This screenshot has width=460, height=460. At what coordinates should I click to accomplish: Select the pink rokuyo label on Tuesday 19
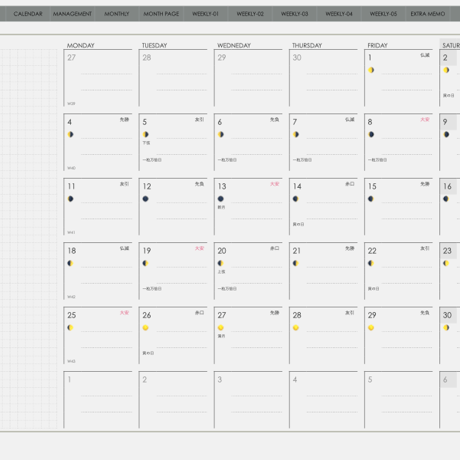pos(199,248)
